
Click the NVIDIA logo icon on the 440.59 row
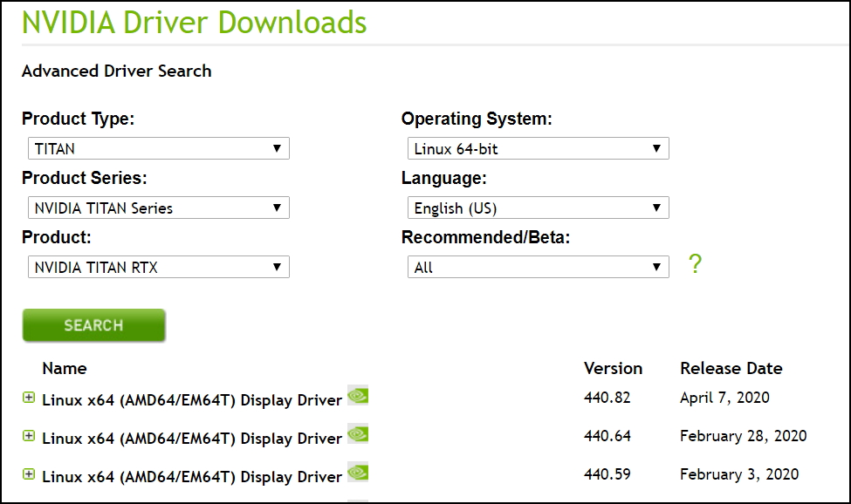[358, 472]
